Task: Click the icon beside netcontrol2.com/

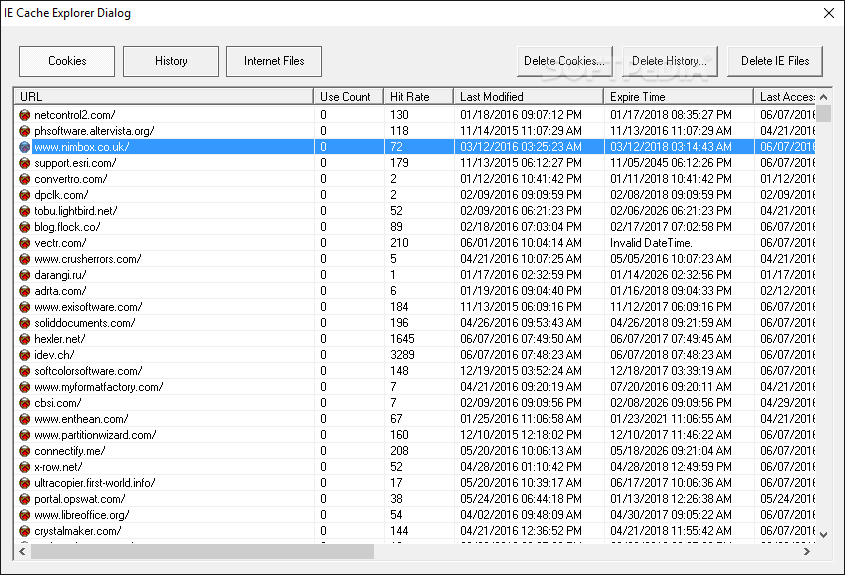Action: tap(24, 115)
